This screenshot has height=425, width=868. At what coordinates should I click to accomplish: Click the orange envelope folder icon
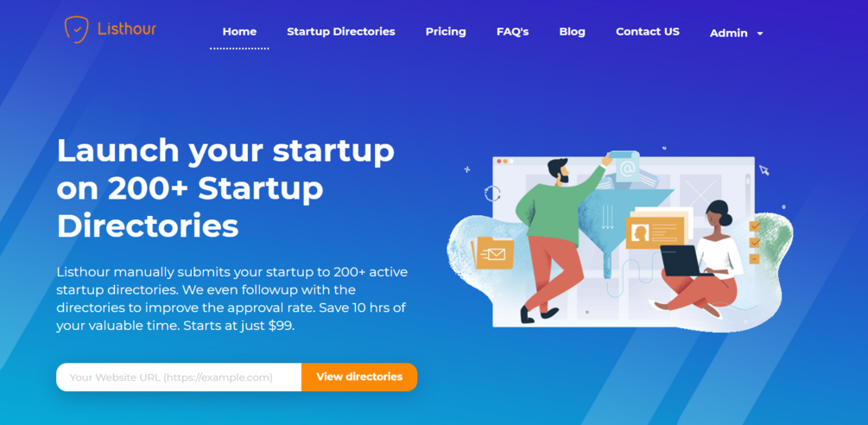(x=492, y=253)
